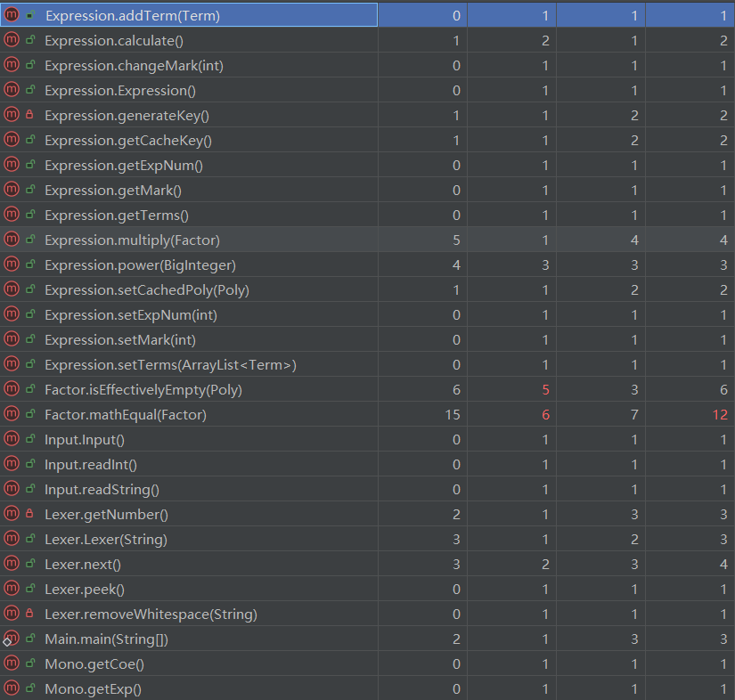Viewport: 735px width, 700px height.
Task: Click the value 15 in Factor.mathEqual row
Action: pos(453,415)
